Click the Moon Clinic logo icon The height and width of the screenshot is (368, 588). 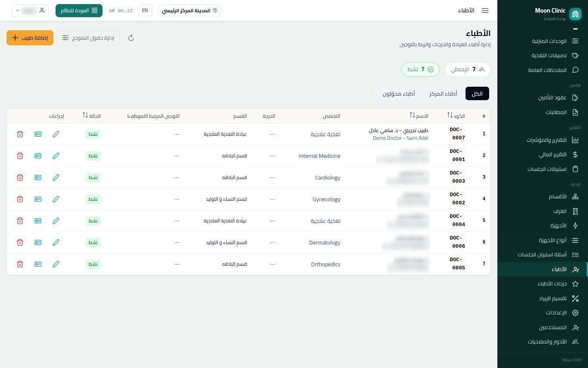coord(575,14)
